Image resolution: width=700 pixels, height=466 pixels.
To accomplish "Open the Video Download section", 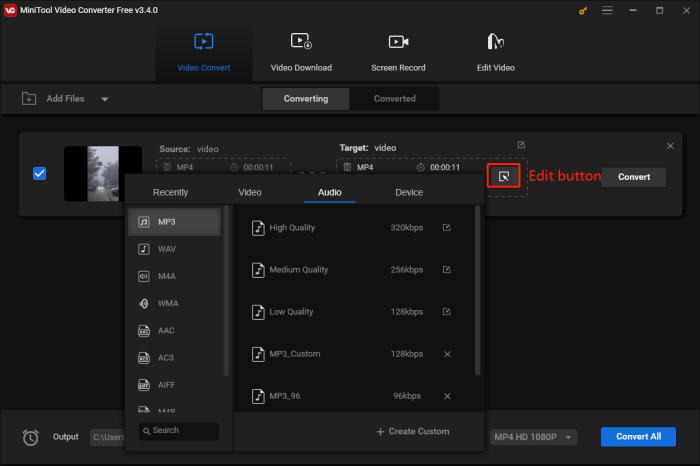I will (x=301, y=53).
